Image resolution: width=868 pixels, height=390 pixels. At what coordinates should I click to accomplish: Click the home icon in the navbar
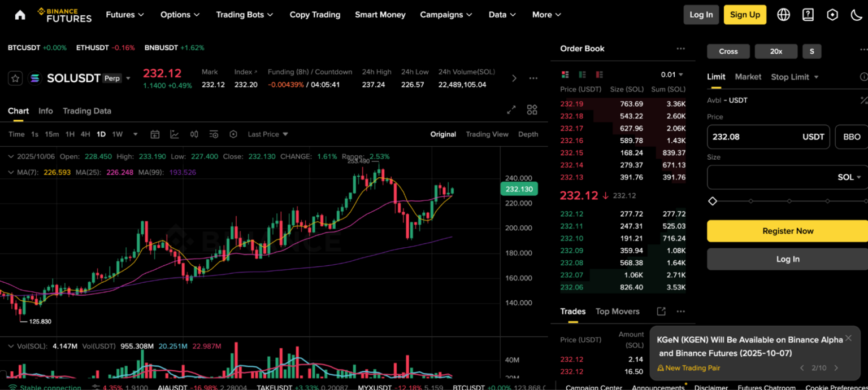click(20, 15)
